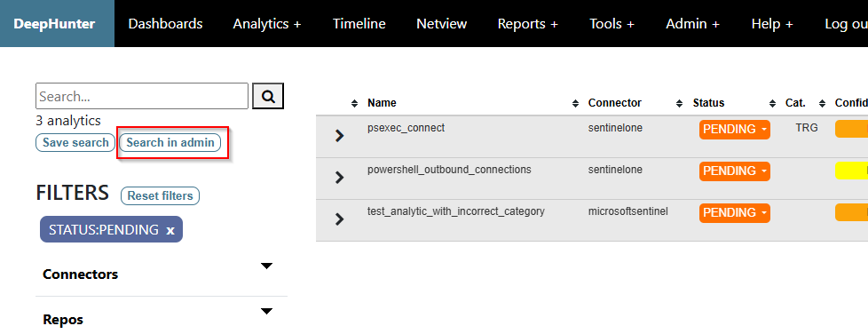Viewport: 868px width, 334px height.
Task: Go to the Dashboards menu item
Action: pyautogui.click(x=165, y=24)
